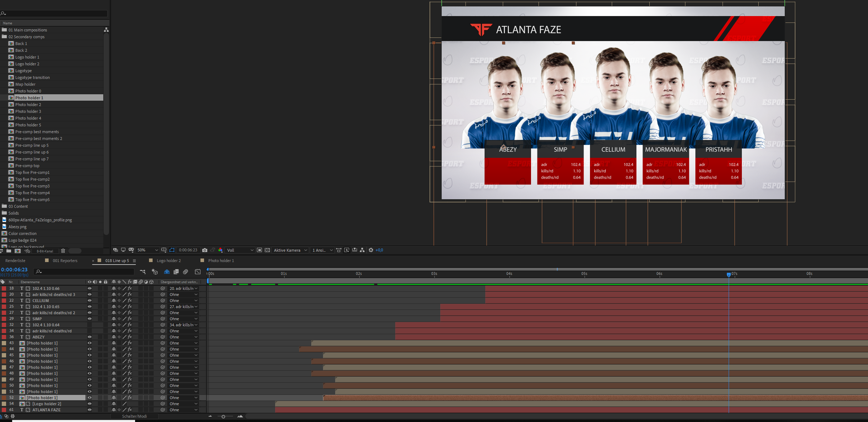This screenshot has width=868, height=422.
Task: Select Top five Pre-comp3 in the project panel
Action: pos(33,186)
